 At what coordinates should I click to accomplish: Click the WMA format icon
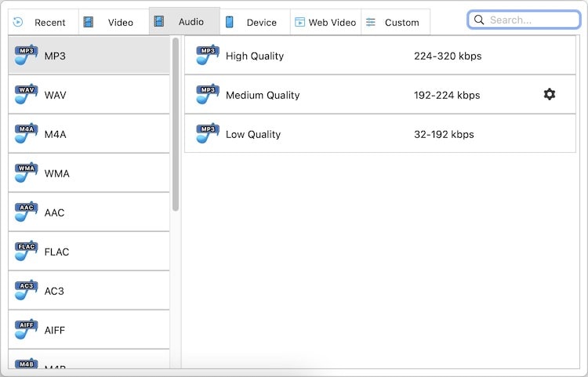[x=26, y=172]
